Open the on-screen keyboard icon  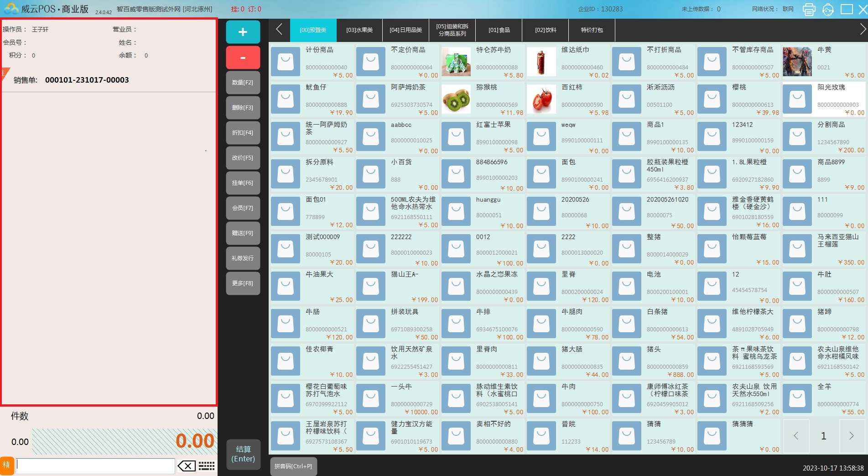coord(207,466)
